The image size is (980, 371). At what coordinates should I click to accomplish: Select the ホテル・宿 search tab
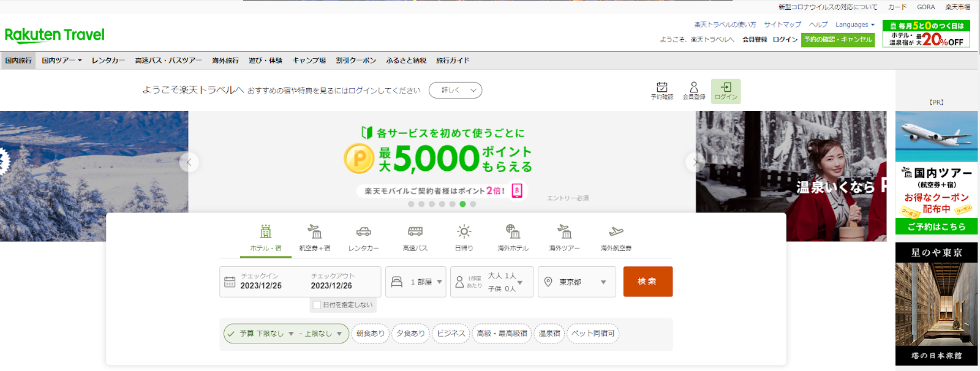pos(266,238)
